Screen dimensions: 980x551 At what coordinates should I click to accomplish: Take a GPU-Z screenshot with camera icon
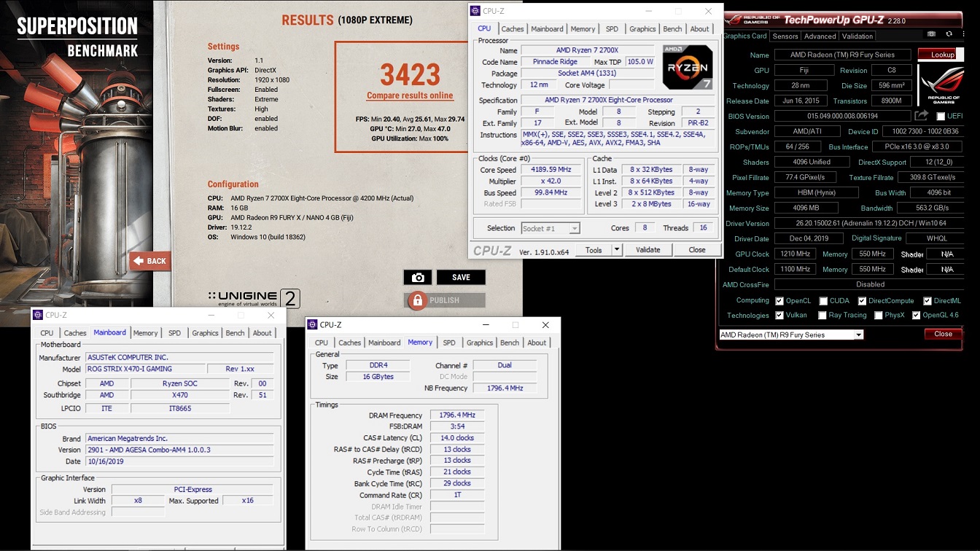931,34
